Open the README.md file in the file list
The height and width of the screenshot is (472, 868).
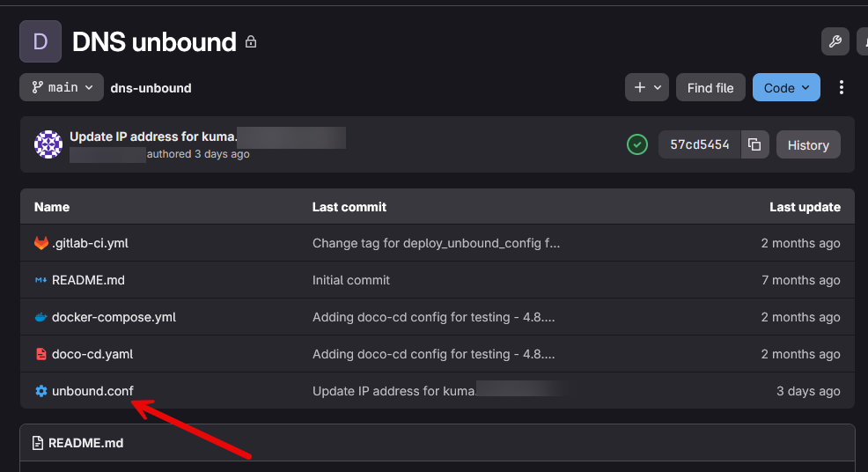[88, 280]
